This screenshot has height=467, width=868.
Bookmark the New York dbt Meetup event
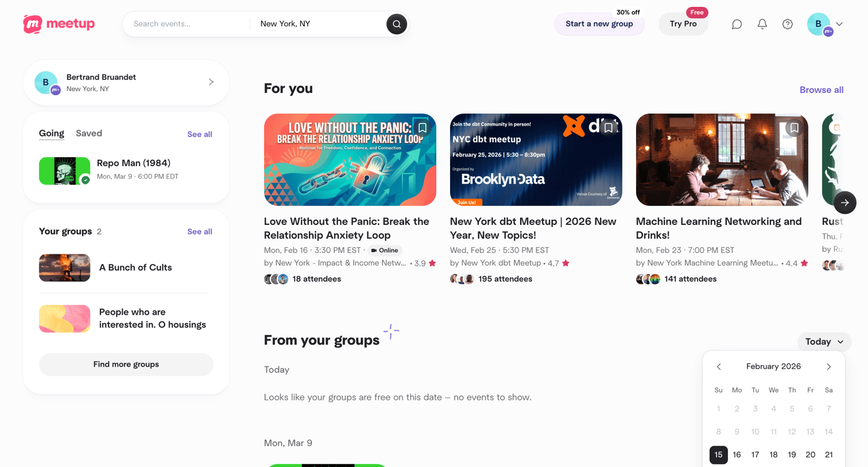coord(608,128)
